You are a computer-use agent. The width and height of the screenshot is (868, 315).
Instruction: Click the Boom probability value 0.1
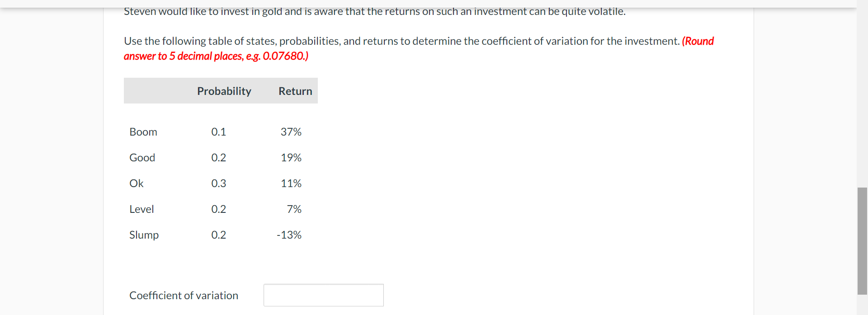tap(218, 132)
